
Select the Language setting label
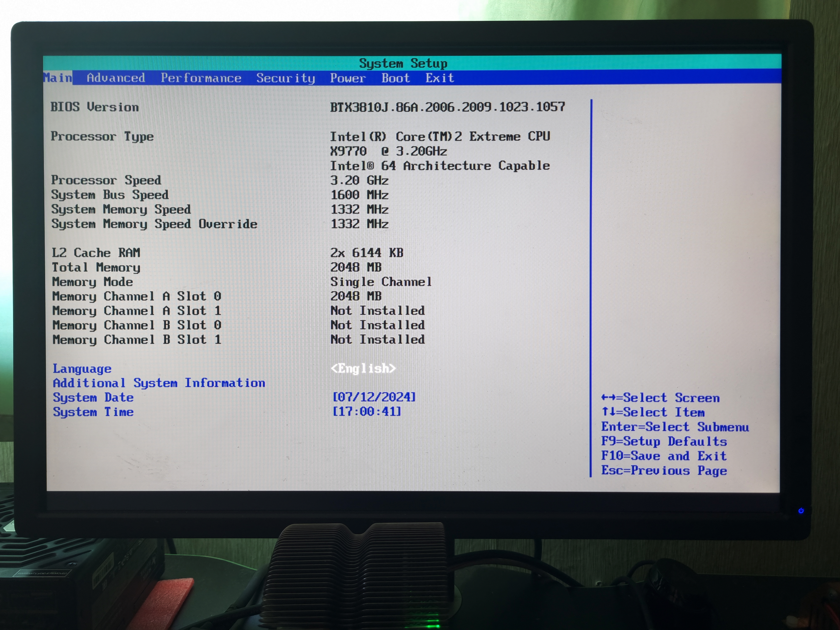pyautogui.click(x=82, y=369)
